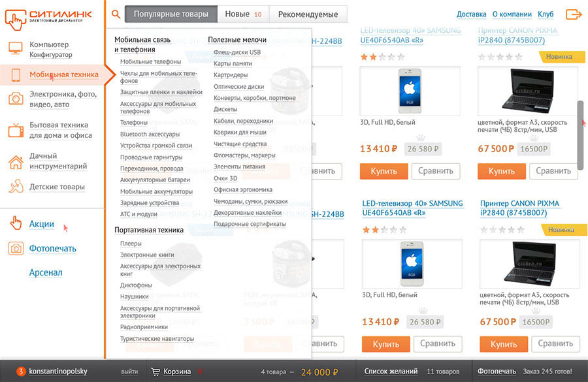
Task: Open the shopping cart icon in bottom bar
Action: coord(155,372)
